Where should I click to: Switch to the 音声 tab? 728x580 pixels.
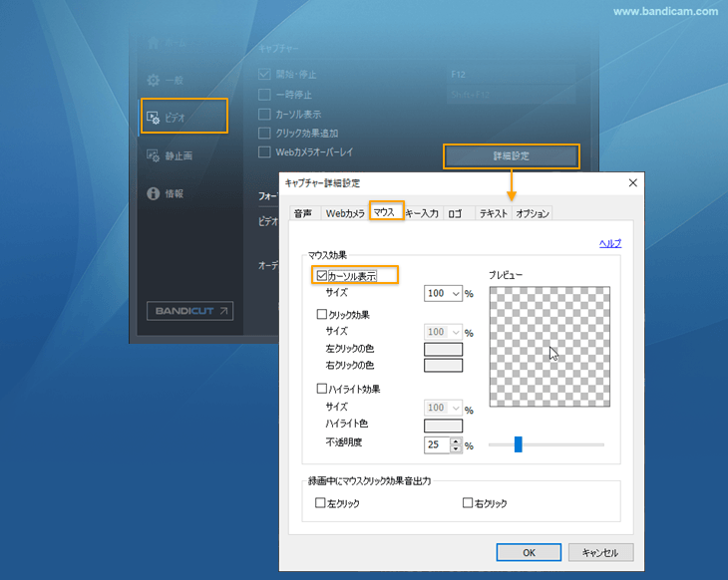[x=303, y=213]
